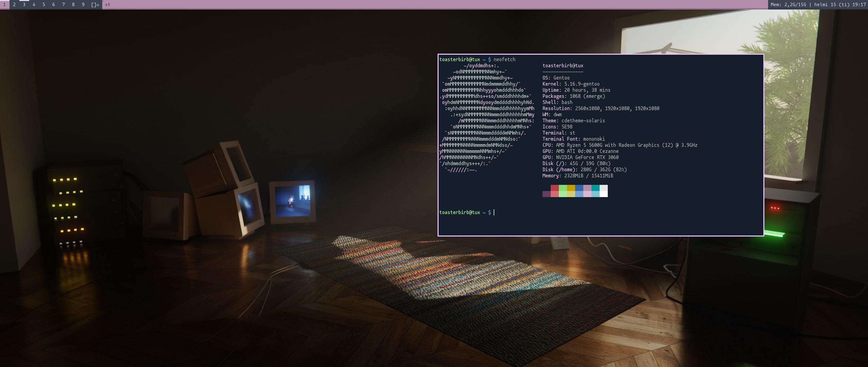Click the 'OS: Gentoo' line

[x=556, y=78]
